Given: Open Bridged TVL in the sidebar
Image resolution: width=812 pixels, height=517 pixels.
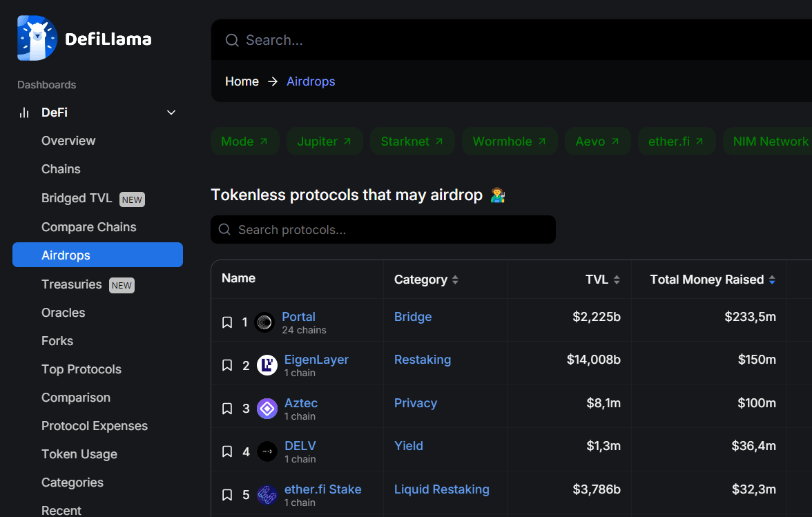Looking at the screenshot, I should click(x=77, y=198).
